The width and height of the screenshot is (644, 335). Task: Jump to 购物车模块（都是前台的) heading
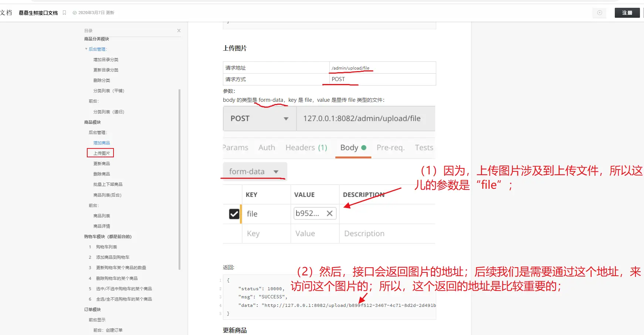click(x=108, y=237)
